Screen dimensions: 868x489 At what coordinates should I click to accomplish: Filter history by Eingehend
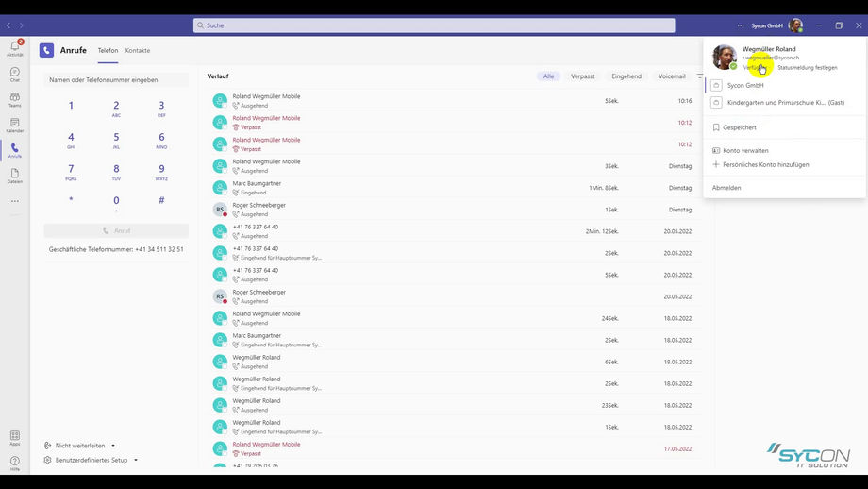click(626, 76)
